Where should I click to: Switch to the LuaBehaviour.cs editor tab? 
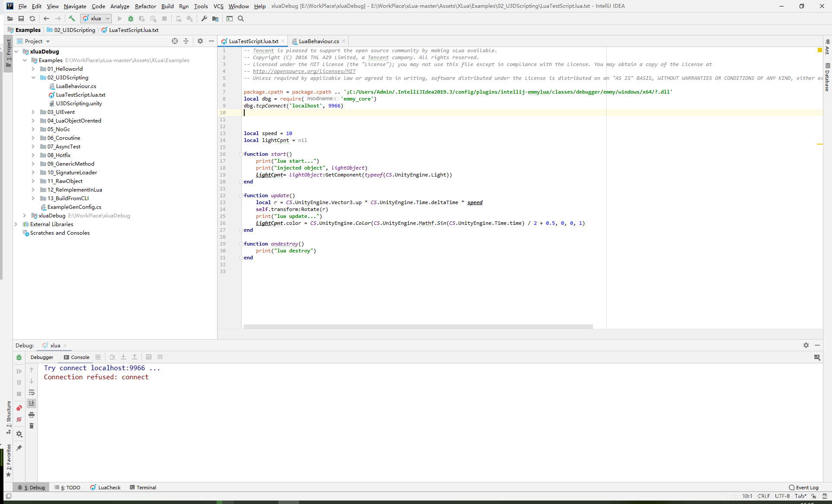[x=318, y=41]
